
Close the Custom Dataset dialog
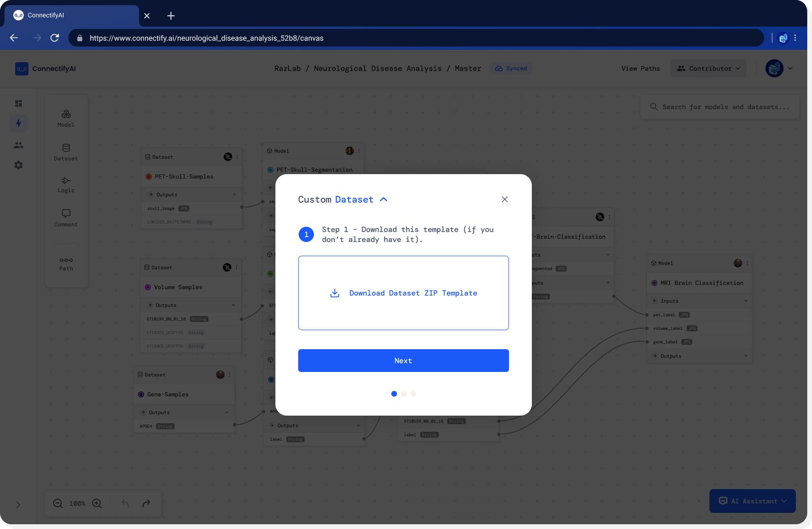coord(504,199)
